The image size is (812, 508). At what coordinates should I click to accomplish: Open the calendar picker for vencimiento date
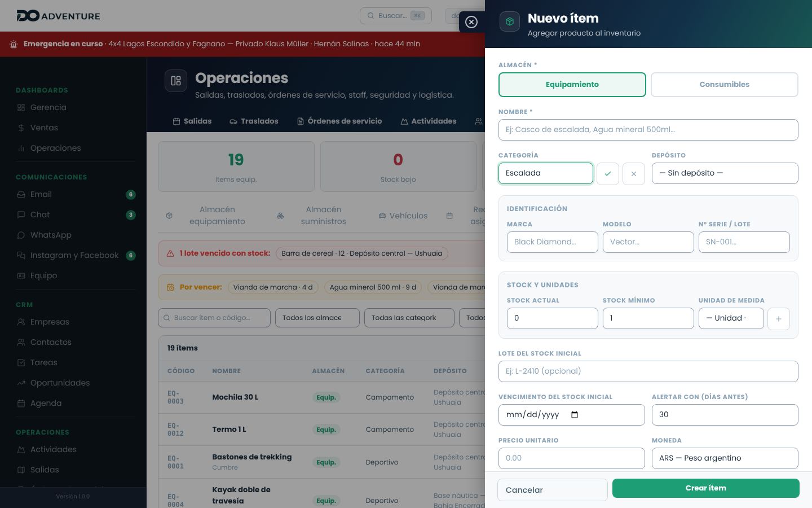[575, 415]
